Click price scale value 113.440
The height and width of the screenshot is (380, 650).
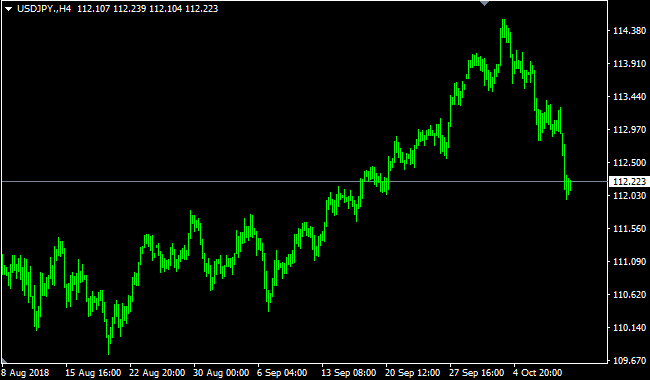tap(629, 97)
